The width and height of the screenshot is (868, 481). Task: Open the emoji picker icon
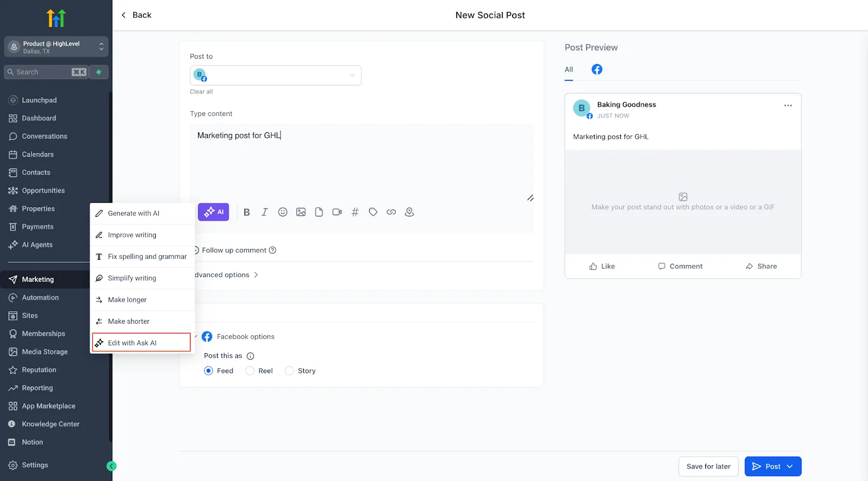283,212
